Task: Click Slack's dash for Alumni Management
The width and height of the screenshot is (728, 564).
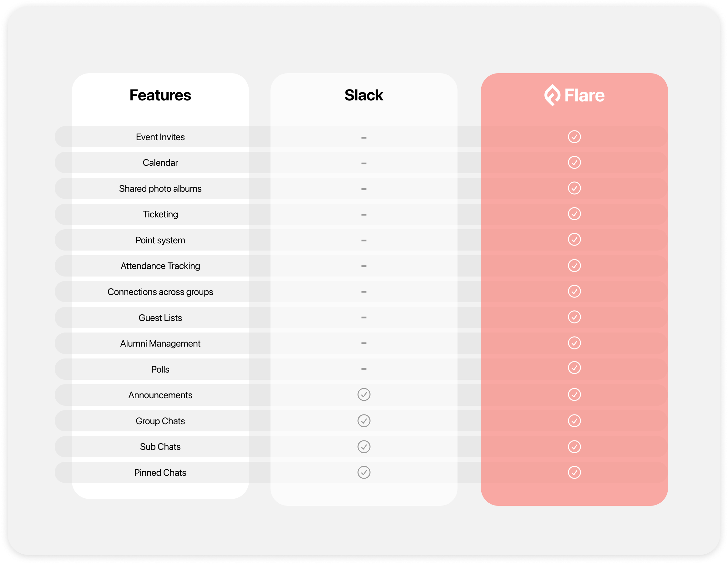Action: click(x=364, y=343)
